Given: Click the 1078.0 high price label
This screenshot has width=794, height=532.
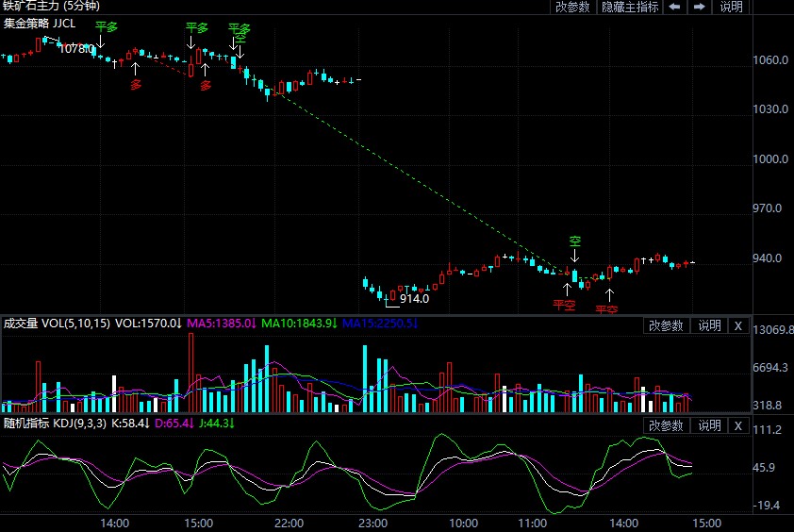Looking at the screenshot, I should [76, 49].
